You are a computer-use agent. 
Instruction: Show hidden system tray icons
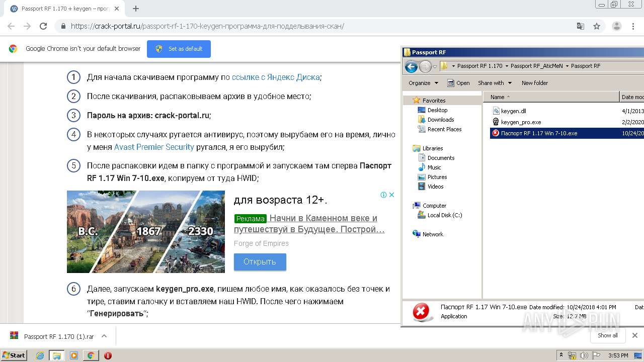(561, 355)
